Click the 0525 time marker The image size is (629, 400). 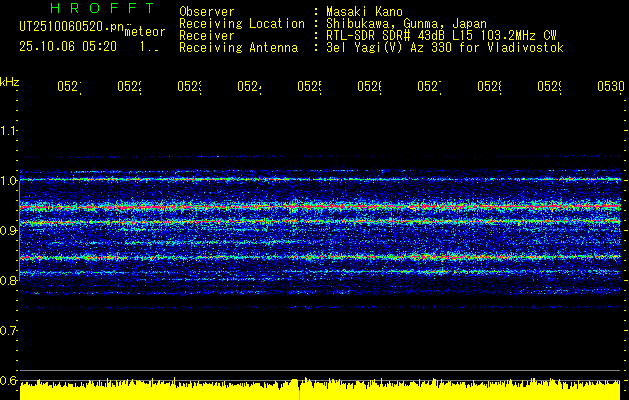(309, 86)
